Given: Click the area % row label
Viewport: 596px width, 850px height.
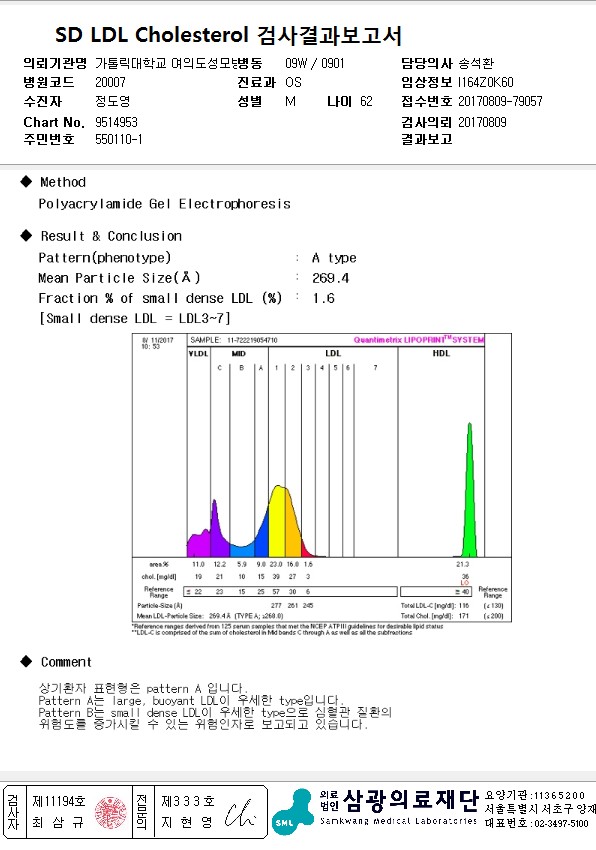Looking at the screenshot, I should (159, 564).
